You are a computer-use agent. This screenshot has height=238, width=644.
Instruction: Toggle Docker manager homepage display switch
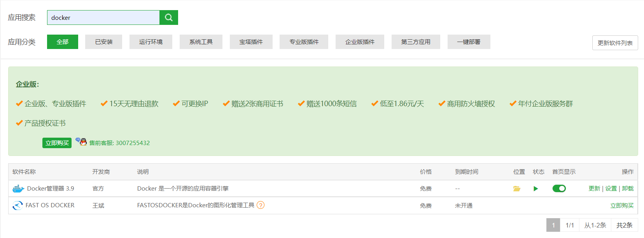pos(559,189)
